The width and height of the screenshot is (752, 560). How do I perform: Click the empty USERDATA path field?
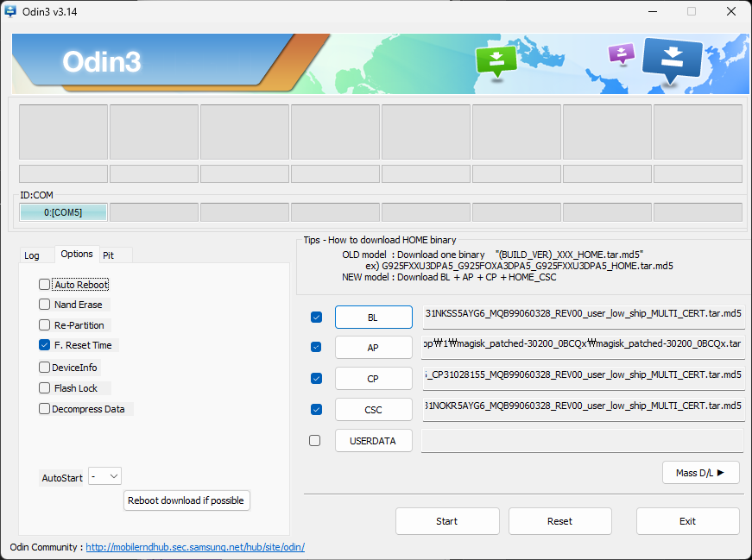tap(583, 441)
